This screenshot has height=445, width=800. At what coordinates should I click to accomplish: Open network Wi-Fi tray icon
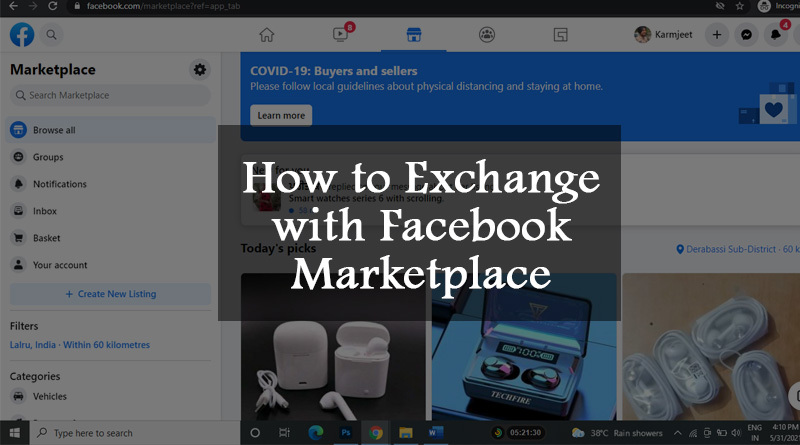693,433
